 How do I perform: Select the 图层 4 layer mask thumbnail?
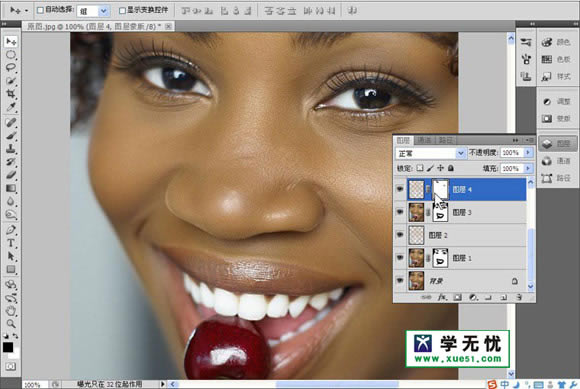coord(440,189)
